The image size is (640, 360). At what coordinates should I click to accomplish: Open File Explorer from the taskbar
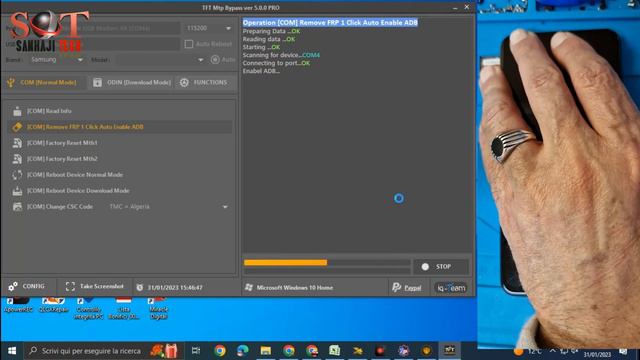coord(266,351)
